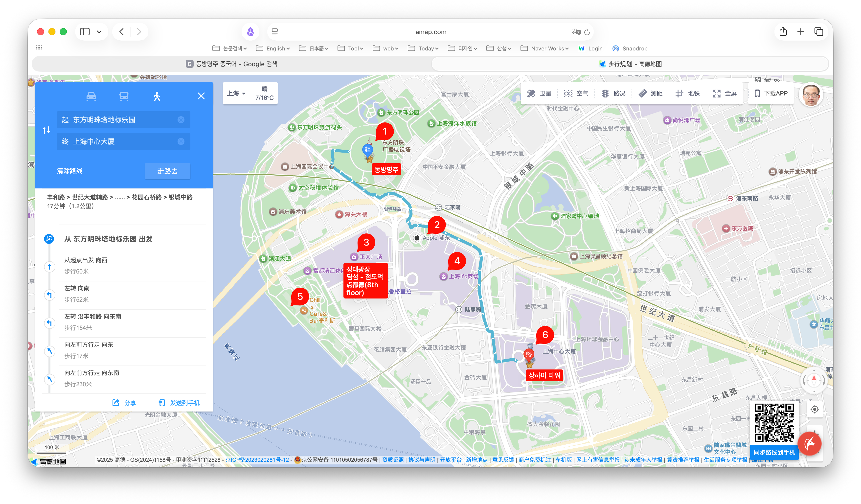Click the 走路去 button
Screen dimensions: 861x504
(x=167, y=171)
